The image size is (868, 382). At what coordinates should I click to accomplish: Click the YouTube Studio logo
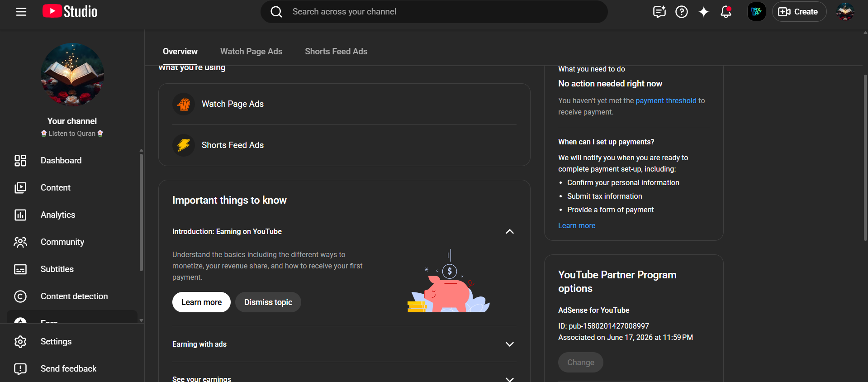(70, 12)
